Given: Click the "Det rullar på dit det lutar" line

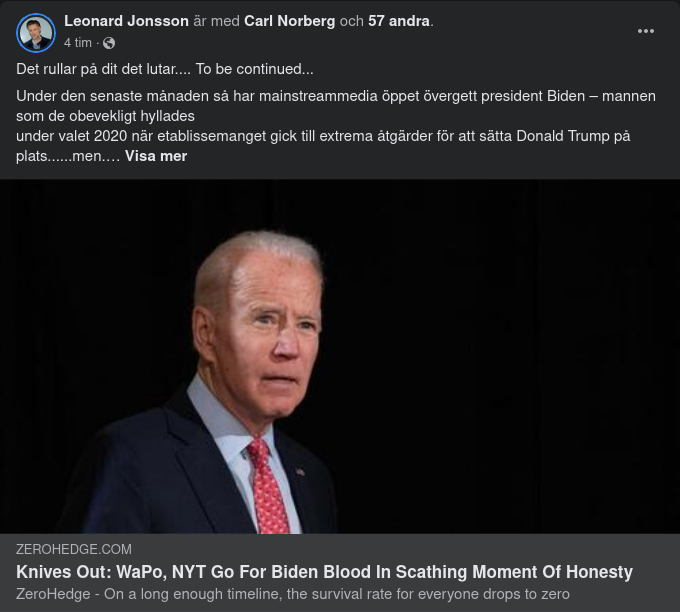Looking at the screenshot, I should pos(165,69).
